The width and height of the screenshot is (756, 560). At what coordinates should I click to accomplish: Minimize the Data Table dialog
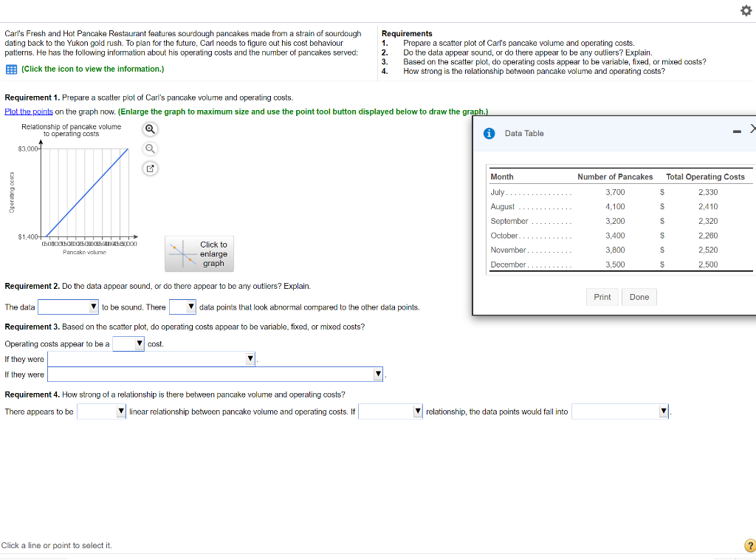[x=737, y=132]
